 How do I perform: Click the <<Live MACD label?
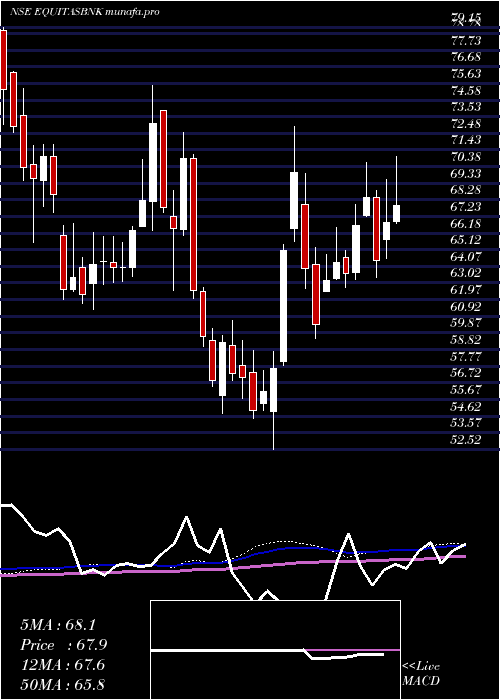point(421,673)
